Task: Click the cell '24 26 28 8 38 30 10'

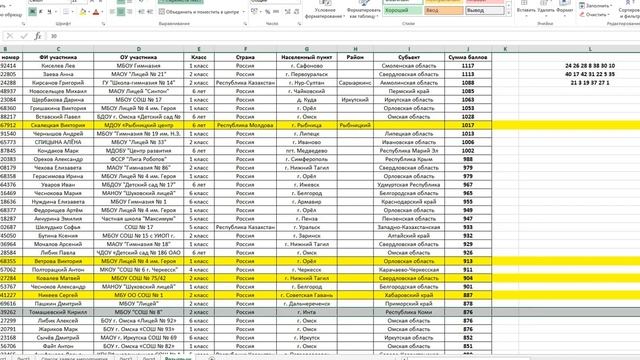Action: pyautogui.click(x=590, y=66)
